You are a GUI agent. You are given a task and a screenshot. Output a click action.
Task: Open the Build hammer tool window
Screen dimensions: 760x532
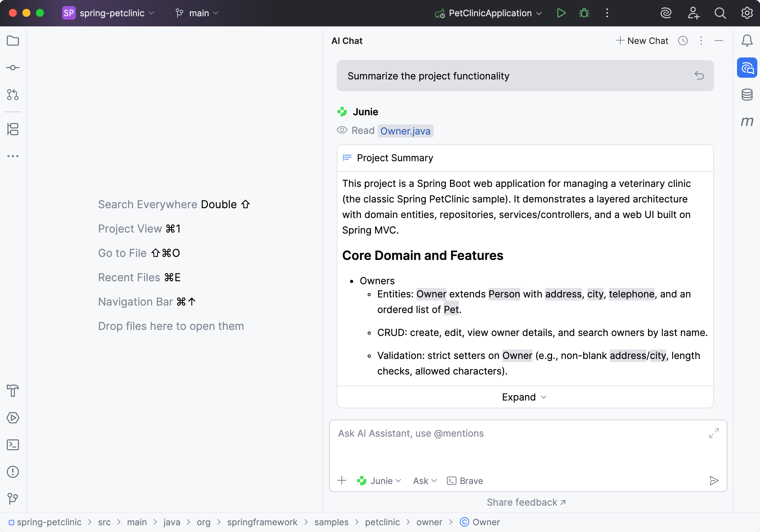pos(13,391)
